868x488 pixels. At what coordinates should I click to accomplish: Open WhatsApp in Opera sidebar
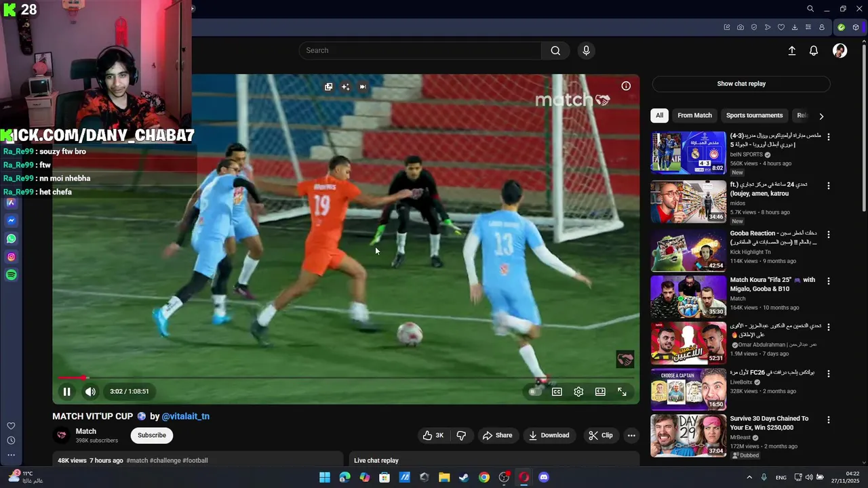(11, 239)
